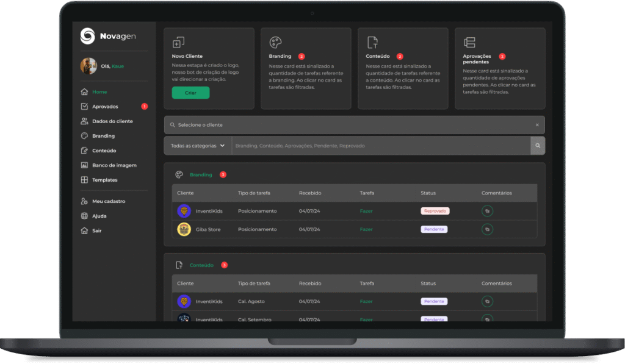
Task: Select Templates in the sidebar
Action: 104,180
